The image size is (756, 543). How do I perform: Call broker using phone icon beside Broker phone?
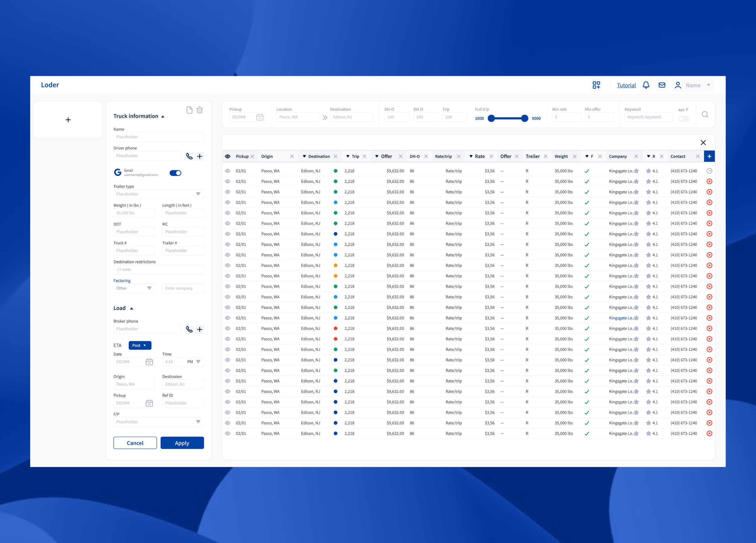pyautogui.click(x=189, y=329)
